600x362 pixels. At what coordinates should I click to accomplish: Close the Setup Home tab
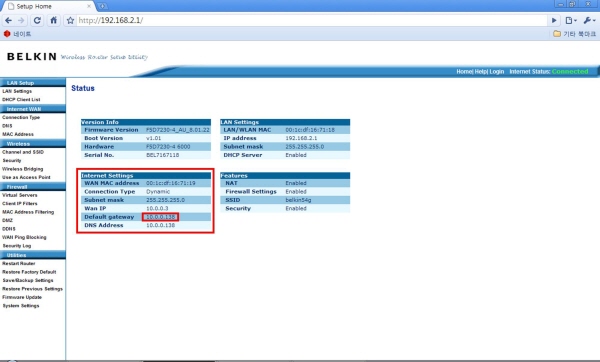pos(89,6)
